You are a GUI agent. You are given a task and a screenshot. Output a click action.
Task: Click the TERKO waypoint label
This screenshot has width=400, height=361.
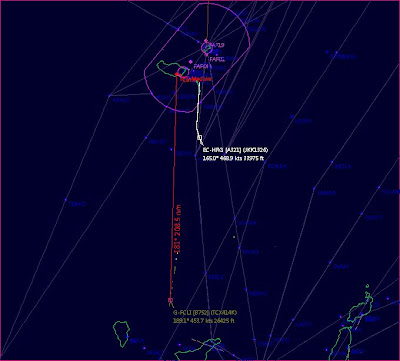(77, 204)
